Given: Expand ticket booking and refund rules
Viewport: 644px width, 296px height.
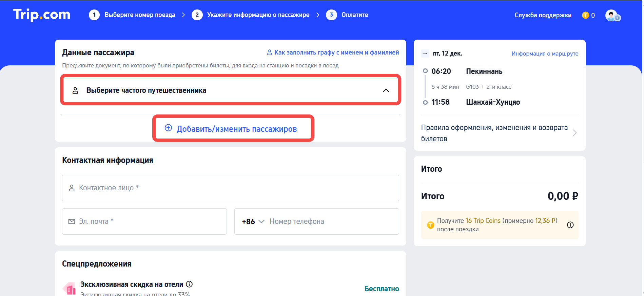Looking at the screenshot, I should 574,133.
